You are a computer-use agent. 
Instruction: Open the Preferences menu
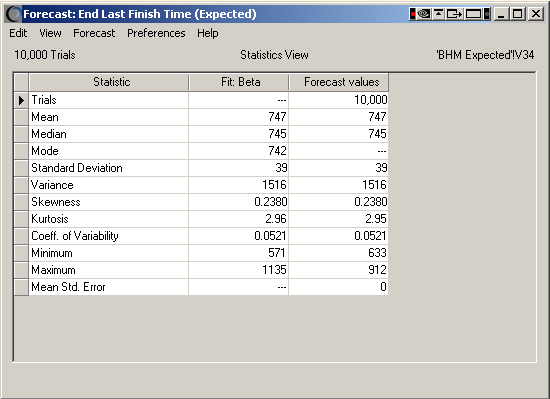[x=156, y=33]
